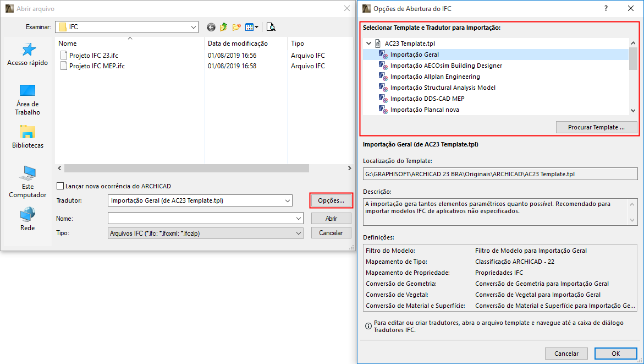Select Importação Plancal nova translator
This screenshot has height=364, width=644.
pos(425,110)
